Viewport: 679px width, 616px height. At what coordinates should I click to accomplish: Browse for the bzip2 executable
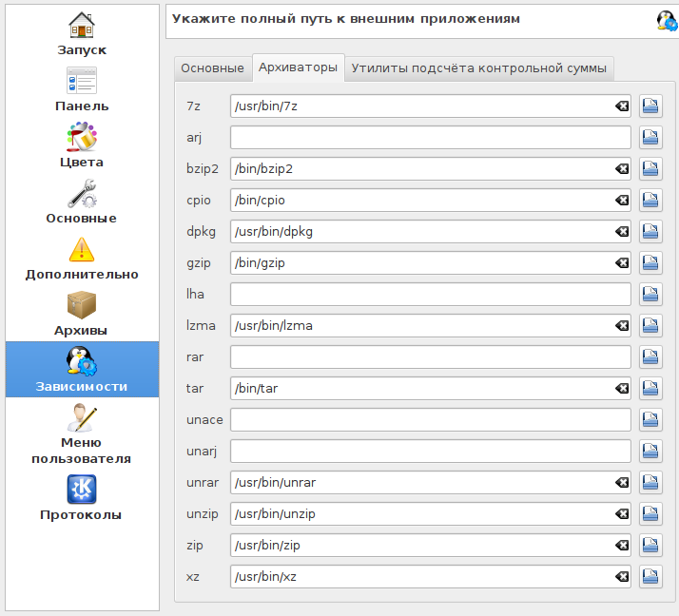650,169
